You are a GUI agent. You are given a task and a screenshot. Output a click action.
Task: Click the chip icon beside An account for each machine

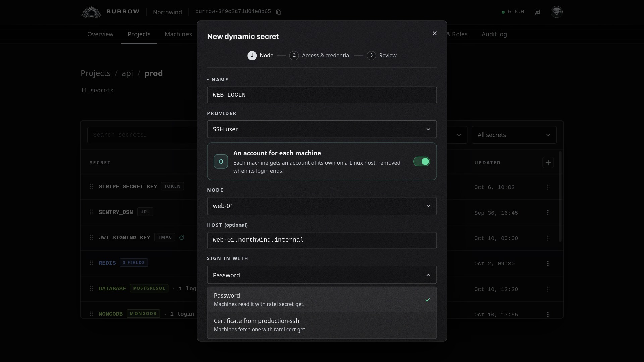[x=221, y=161]
